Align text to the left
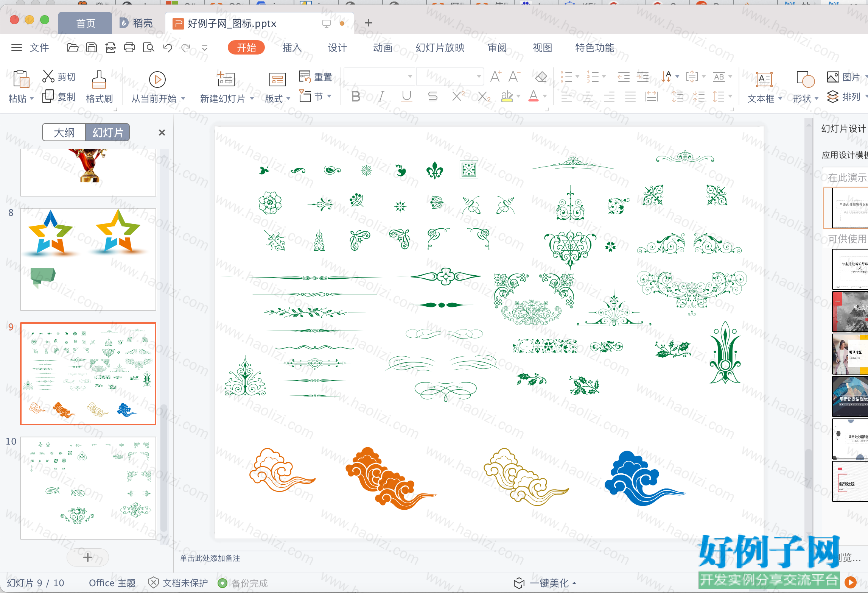868x593 pixels. [566, 97]
